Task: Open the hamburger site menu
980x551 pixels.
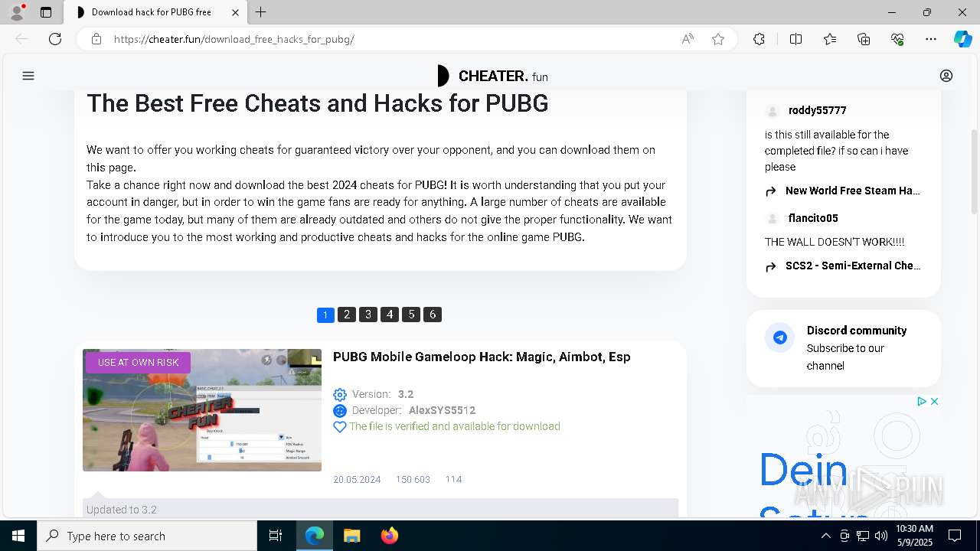Action: coord(28,76)
